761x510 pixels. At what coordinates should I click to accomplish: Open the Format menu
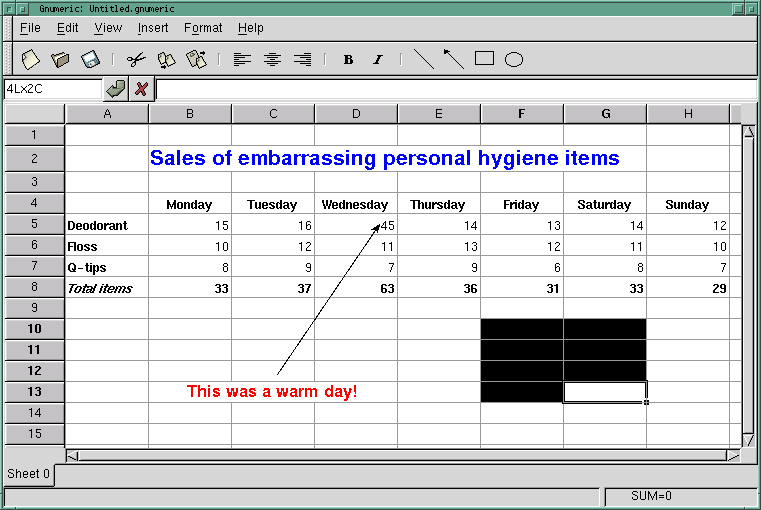click(203, 28)
